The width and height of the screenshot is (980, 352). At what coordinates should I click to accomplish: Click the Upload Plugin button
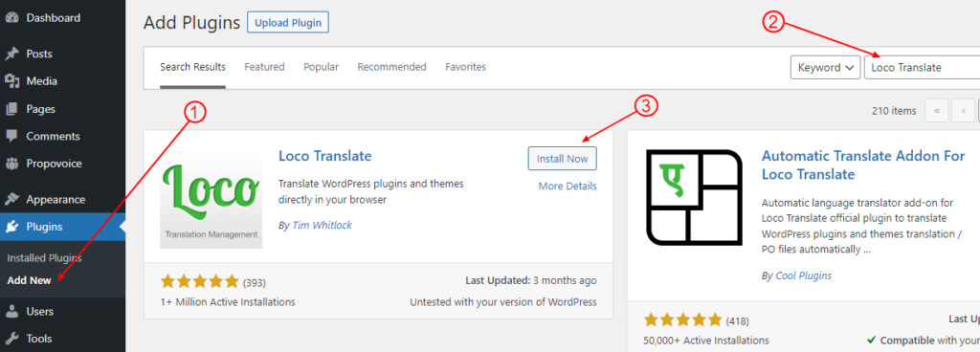click(288, 23)
